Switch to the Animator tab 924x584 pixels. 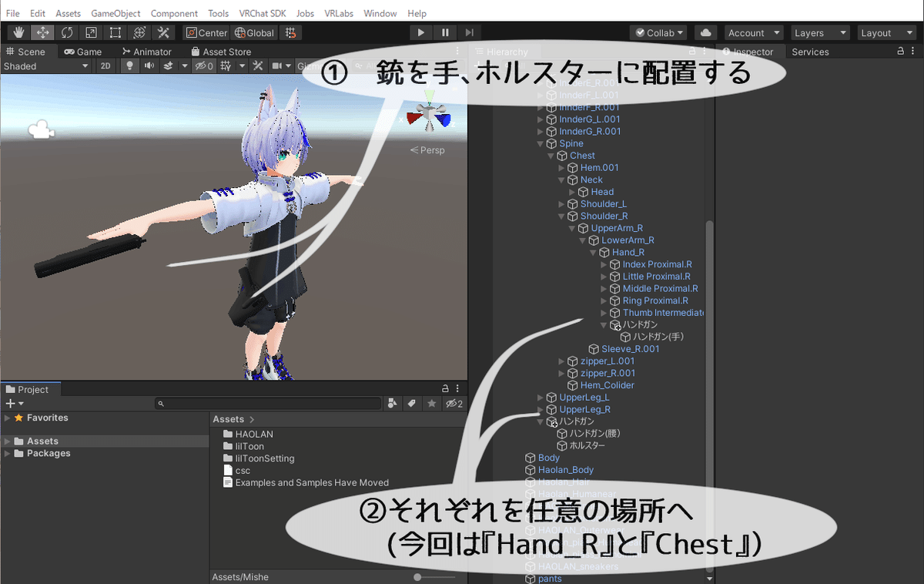146,51
